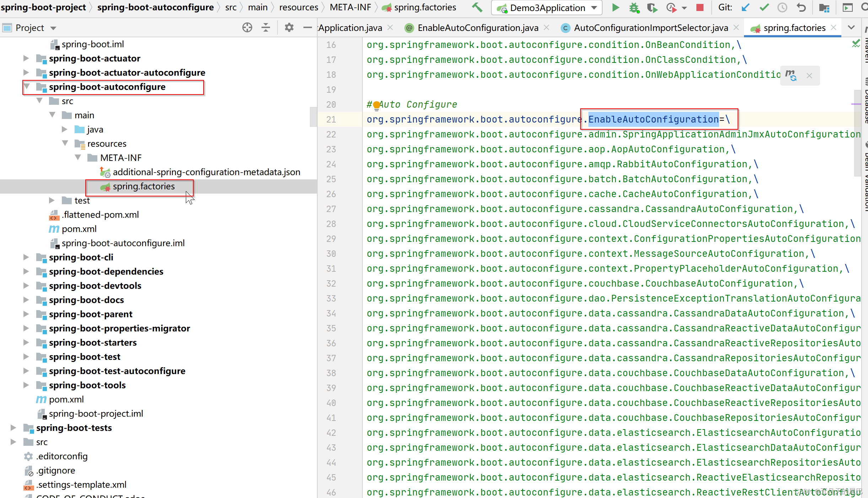This screenshot has height=498, width=868.
Task: Select spring-boot.iml file
Action: pos(93,44)
